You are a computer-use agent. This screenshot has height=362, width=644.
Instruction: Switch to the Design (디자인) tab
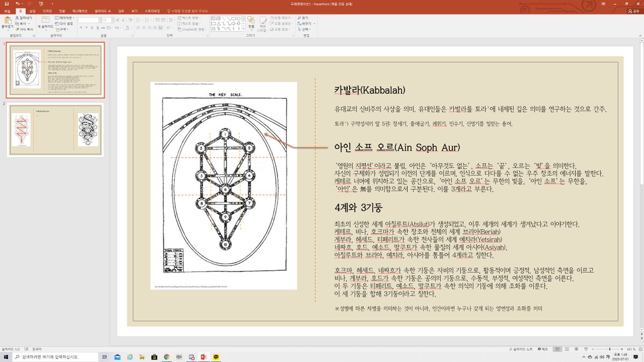47,10
